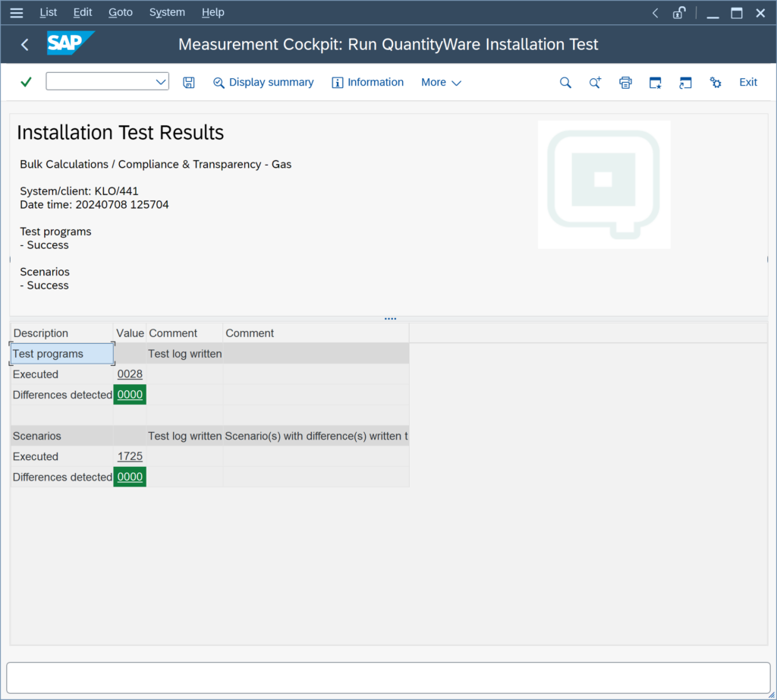Screen dimensions: 777x700
Task: Click the Executed label under Test programs
Action: pyautogui.click(x=36, y=374)
